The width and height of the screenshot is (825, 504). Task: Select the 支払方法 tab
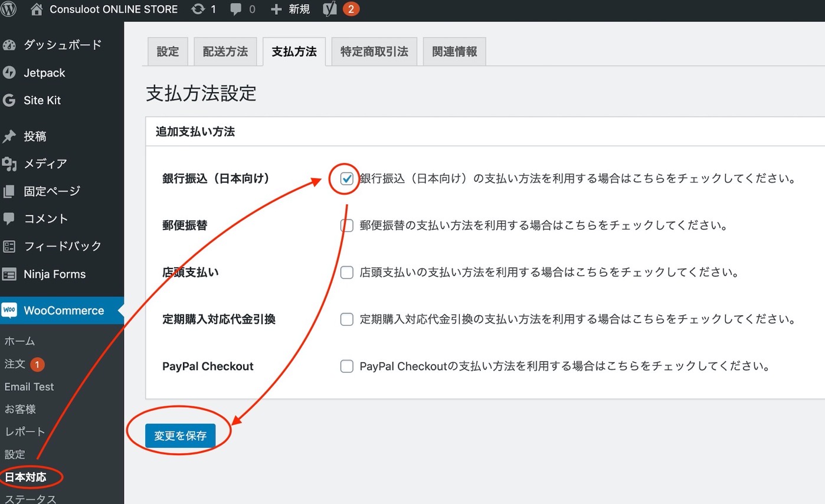point(294,51)
